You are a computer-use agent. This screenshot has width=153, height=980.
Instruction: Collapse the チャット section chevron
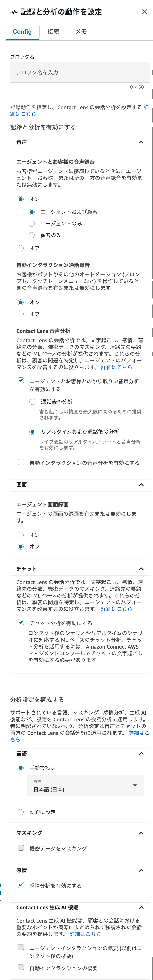click(x=141, y=569)
